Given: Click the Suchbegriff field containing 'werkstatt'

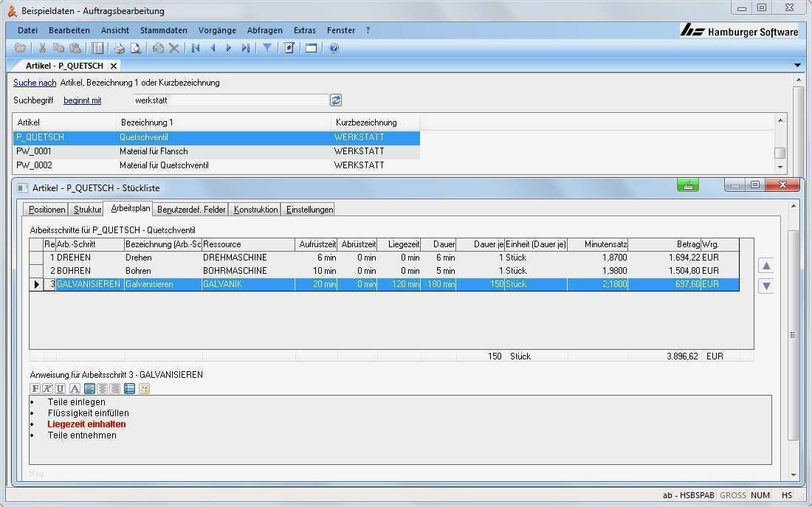Looking at the screenshot, I should (x=230, y=100).
